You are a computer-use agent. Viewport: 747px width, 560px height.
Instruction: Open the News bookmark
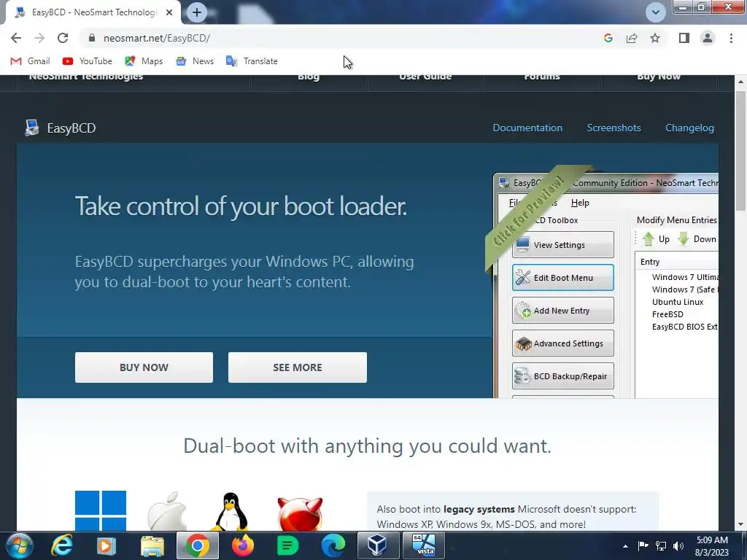(x=195, y=61)
